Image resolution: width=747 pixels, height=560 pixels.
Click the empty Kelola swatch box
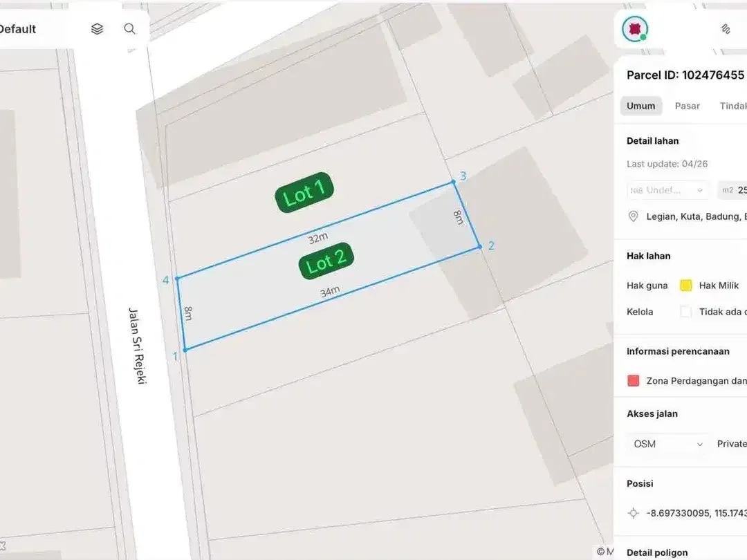click(x=685, y=312)
